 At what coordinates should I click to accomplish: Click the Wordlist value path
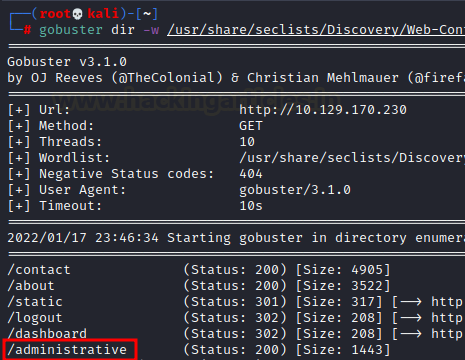(x=352, y=158)
